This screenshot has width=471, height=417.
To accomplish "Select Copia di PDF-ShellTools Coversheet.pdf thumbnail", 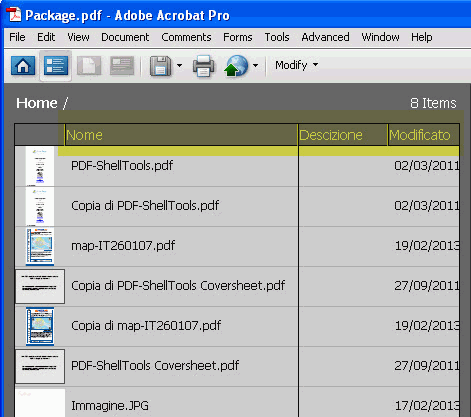I will click(x=40, y=286).
